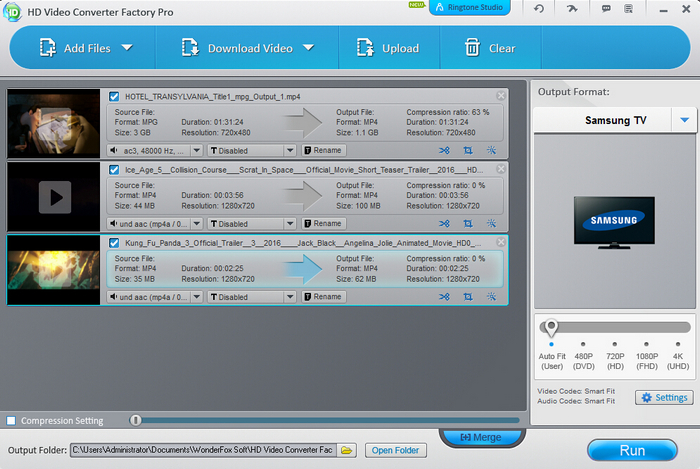The image size is (700, 469).
Task: Expand the Add Files dropdown arrow
Action: click(127, 47)
